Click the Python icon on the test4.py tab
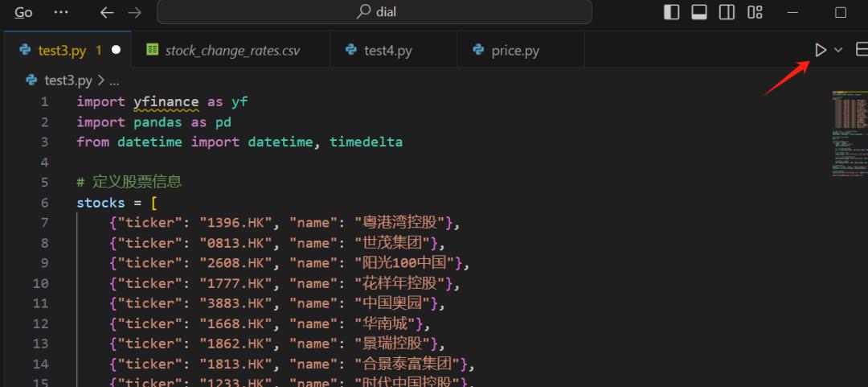 pyautogui.click(x=350, y=50)
